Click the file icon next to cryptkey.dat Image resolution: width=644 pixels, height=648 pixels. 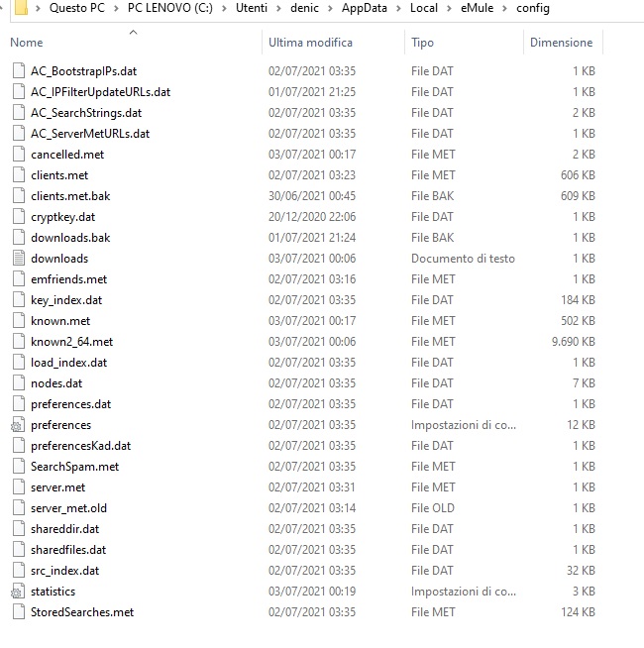(19, 216)
